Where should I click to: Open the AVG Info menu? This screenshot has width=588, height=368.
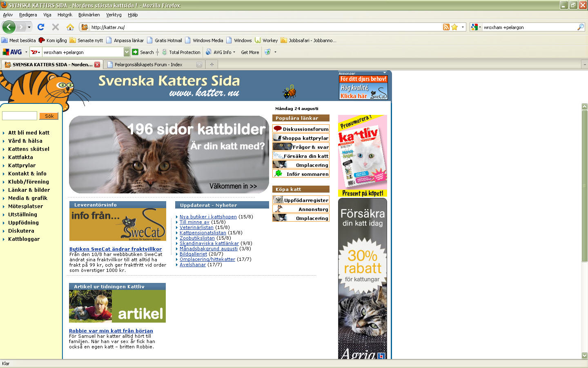[x=220, y=52]
